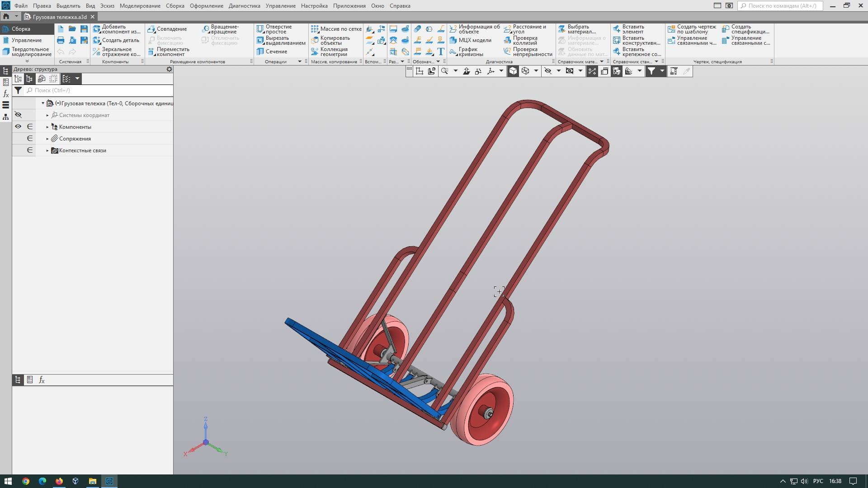This screenshot has height=488, width=868.
Task: Open the Моделирование menu
Action: pos(140,6)
